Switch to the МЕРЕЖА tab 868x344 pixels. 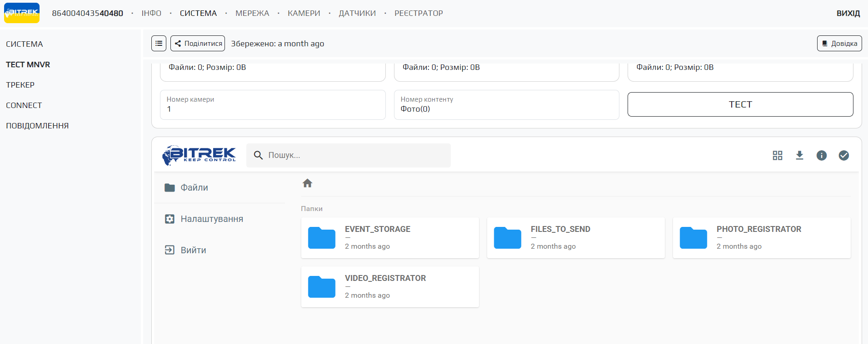tap(252, 13)
